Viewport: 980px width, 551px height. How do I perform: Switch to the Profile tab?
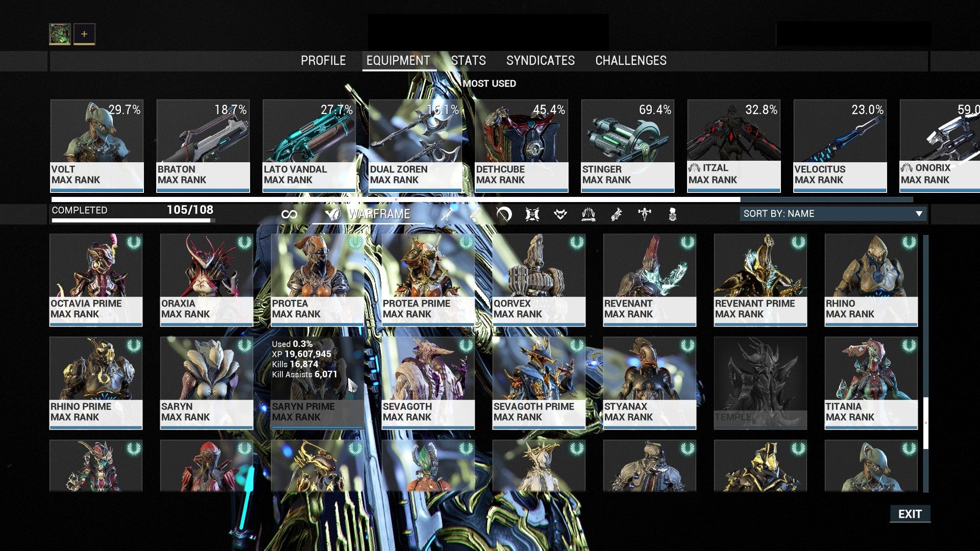pos(323,61)
